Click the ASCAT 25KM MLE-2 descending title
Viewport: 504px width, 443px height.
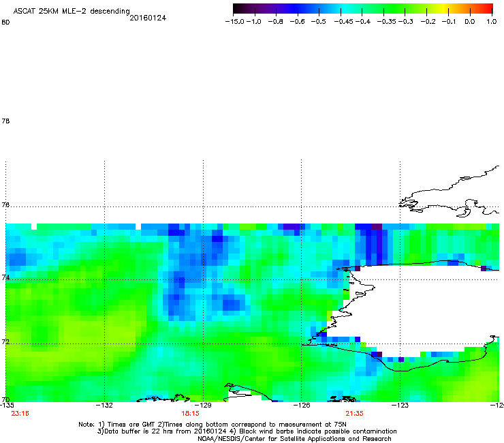(72, 11)
